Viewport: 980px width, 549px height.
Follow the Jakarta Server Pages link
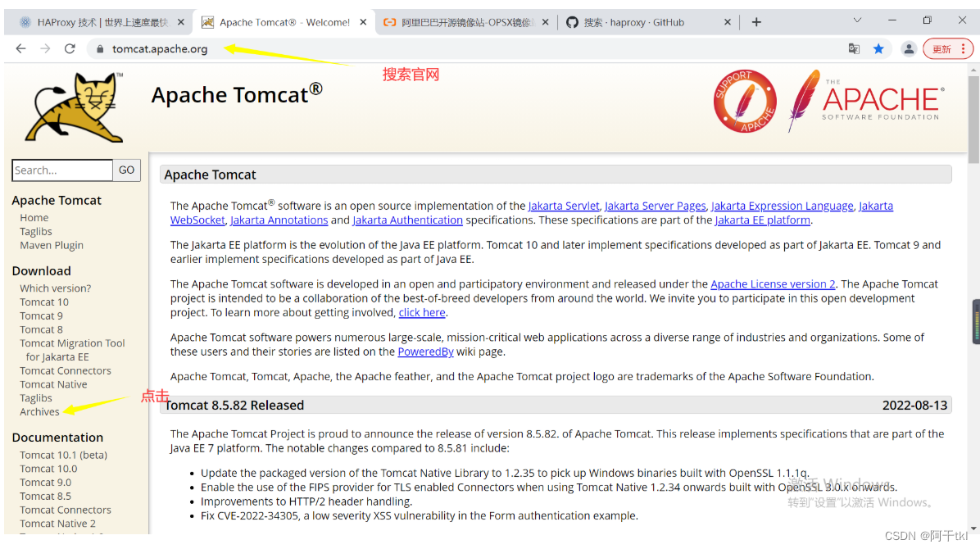(655, 206)
